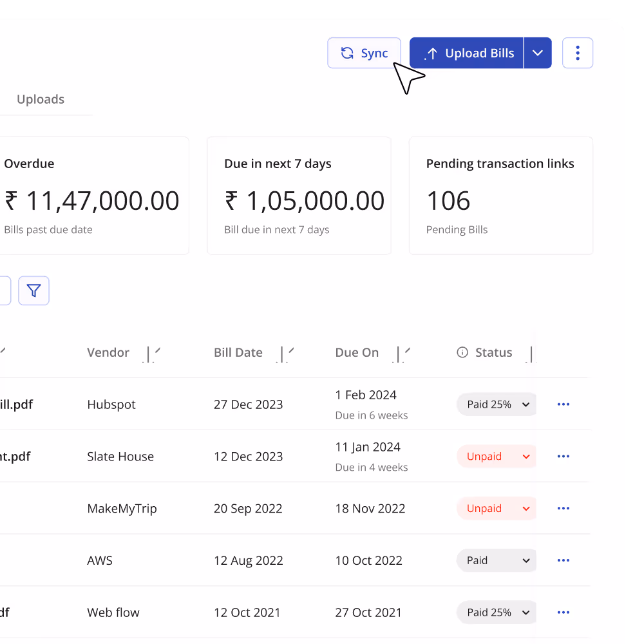Open the three-dot menu on the MakeMyTrip row
644x644 pixels.
click(x=563, y=508)
